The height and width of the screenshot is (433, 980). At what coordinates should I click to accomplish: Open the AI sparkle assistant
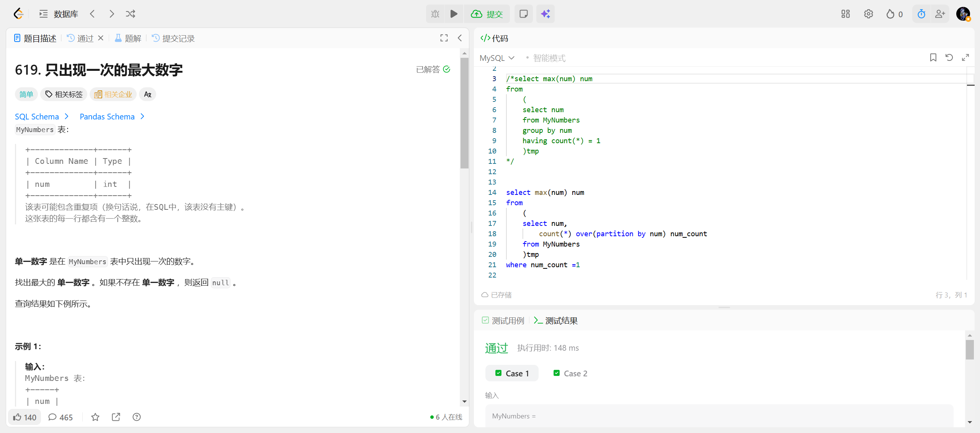click(545, 14)
